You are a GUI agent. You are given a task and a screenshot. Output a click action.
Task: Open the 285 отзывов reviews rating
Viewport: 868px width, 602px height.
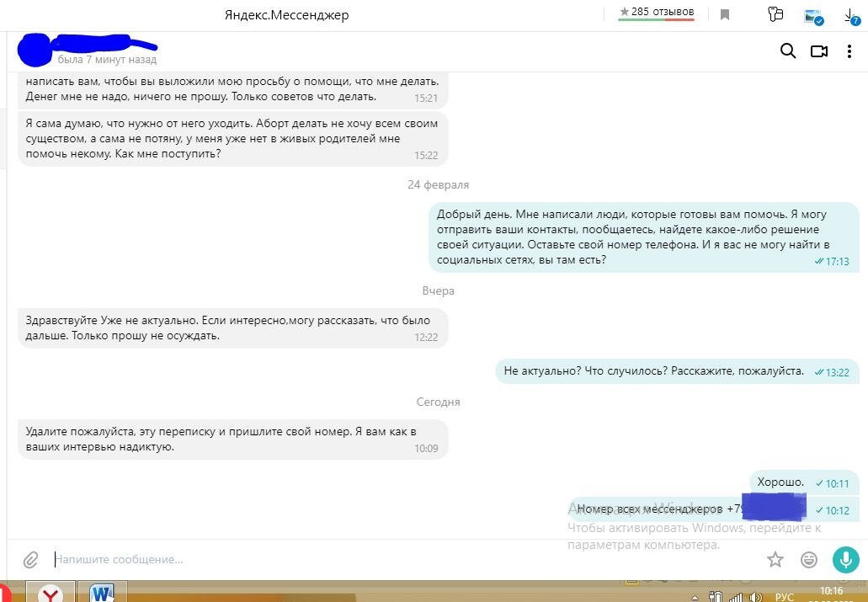pos(656,12)
